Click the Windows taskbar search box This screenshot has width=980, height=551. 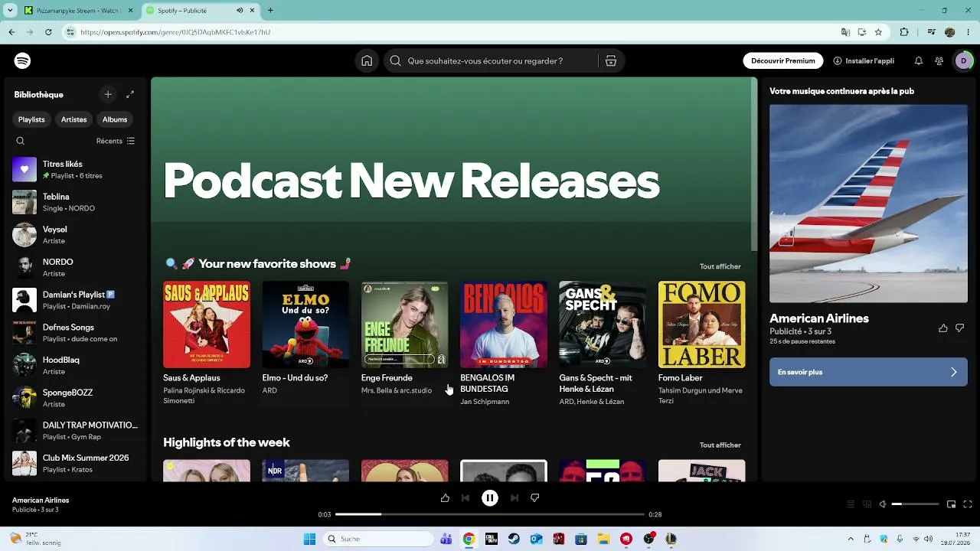(377, 539)
